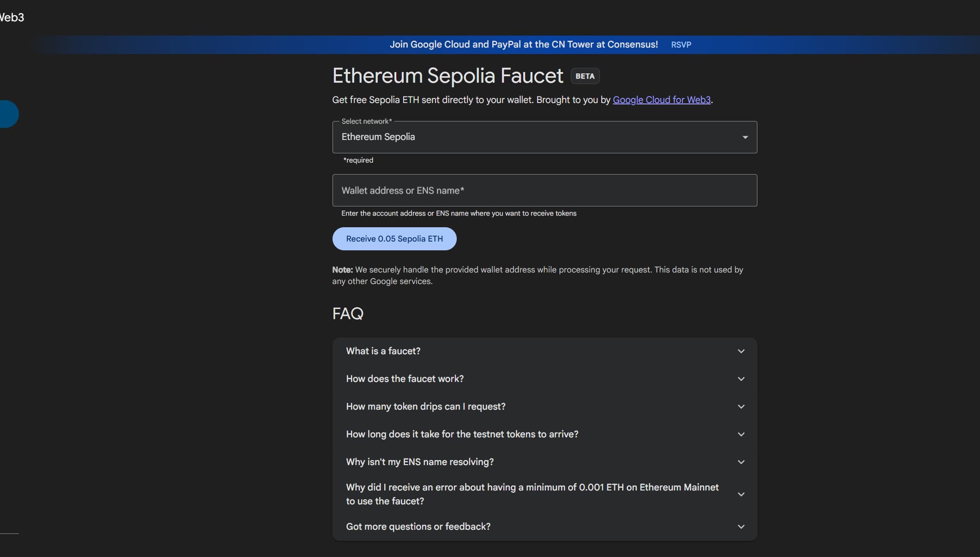Image resolution: width=980 pixels, height=557 pixels.
Task: Click inside the Wallet address or ENS name field
Action: pyautogui.click(x=544, y=190)
